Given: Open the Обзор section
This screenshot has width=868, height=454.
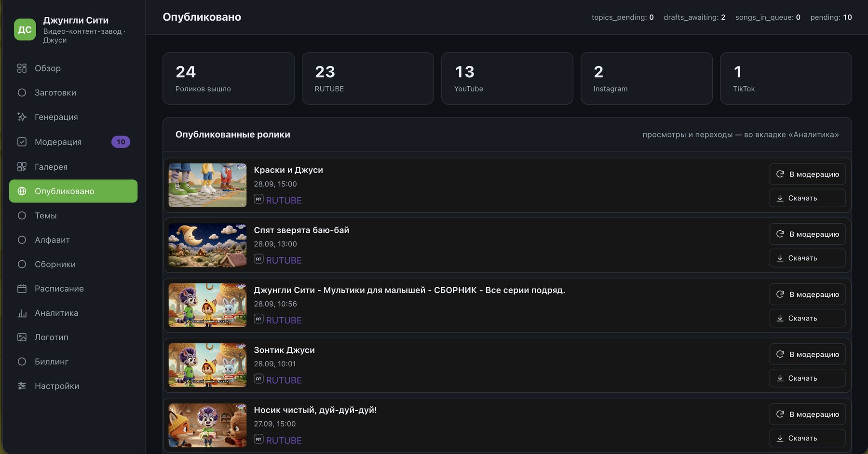Looking at the screenshot, I should point(73,68).
